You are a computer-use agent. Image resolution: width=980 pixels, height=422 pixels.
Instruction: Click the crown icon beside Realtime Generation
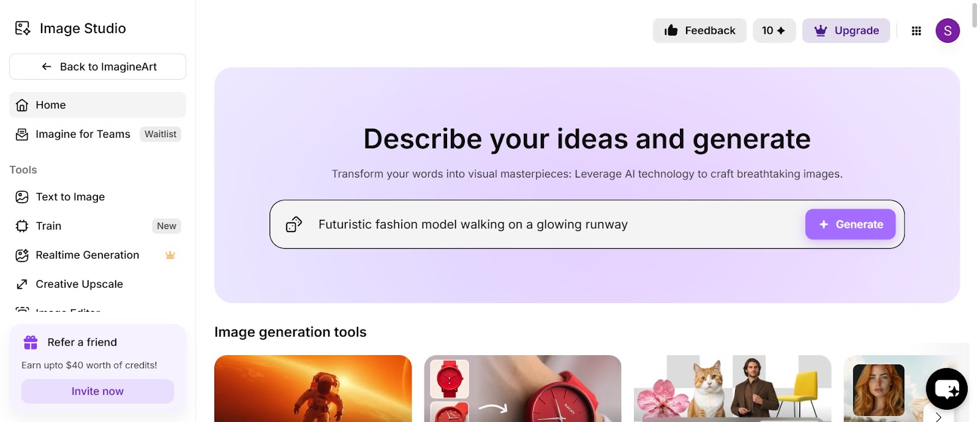click(170, 255)
